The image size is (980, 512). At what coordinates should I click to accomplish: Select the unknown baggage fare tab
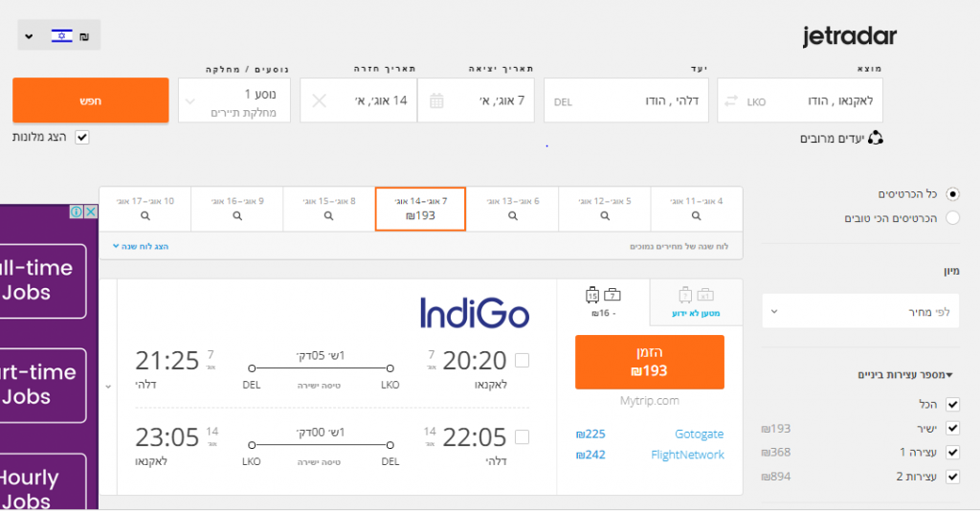[696, 301]
